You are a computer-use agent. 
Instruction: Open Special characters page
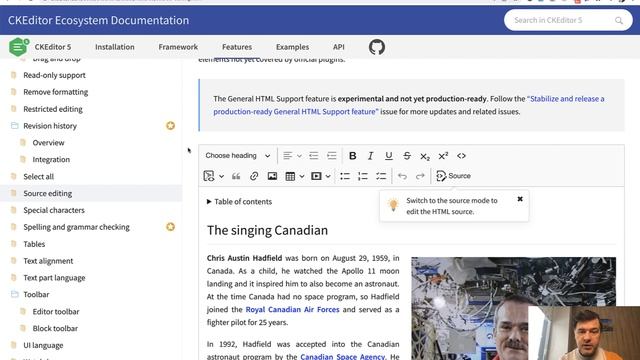click(54, 210)
